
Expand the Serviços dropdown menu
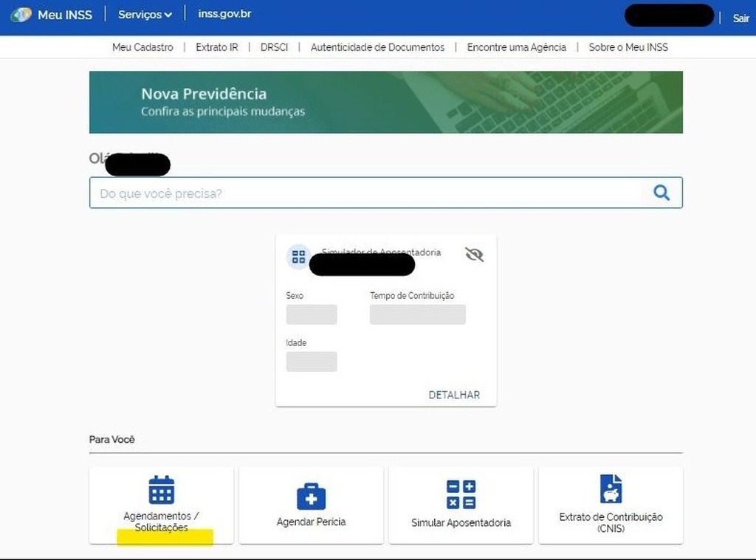point(145,15)
